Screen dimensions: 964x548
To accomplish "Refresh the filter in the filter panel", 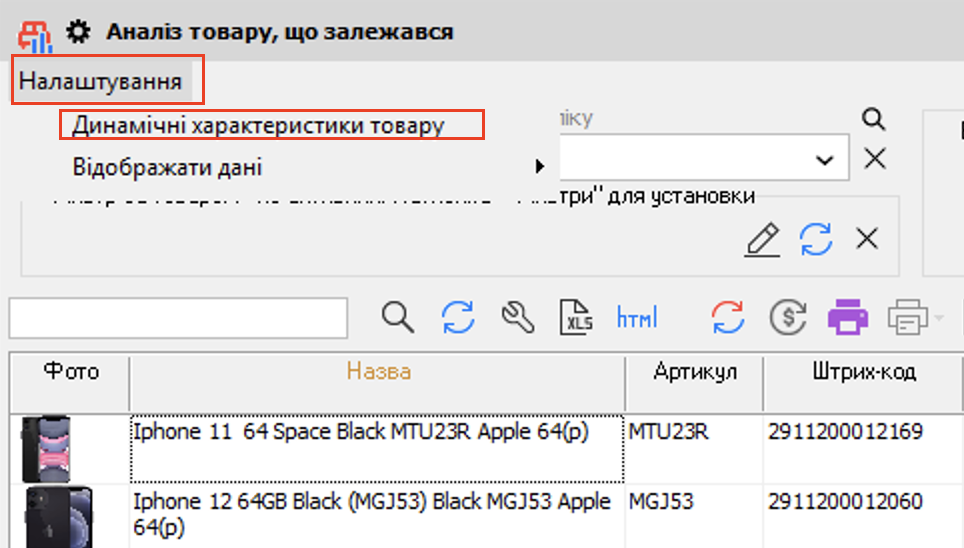I will tap(815, 239).
